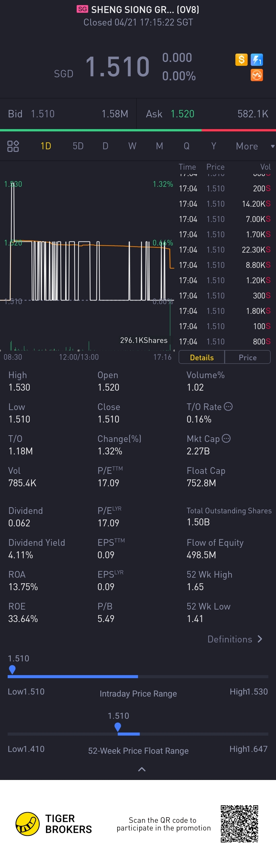Screen dimensions: 276x868
Task: Tap the Bid price 1.510
Action: pos(42,114)
